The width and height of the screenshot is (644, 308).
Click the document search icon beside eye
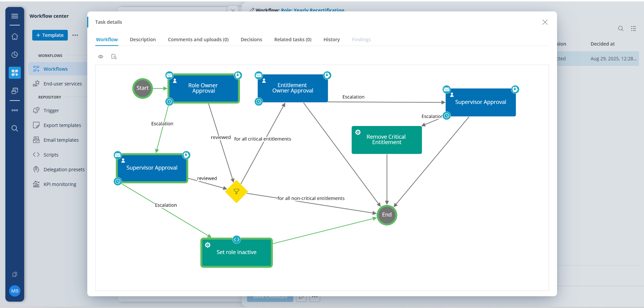click(x=114, y=57)
